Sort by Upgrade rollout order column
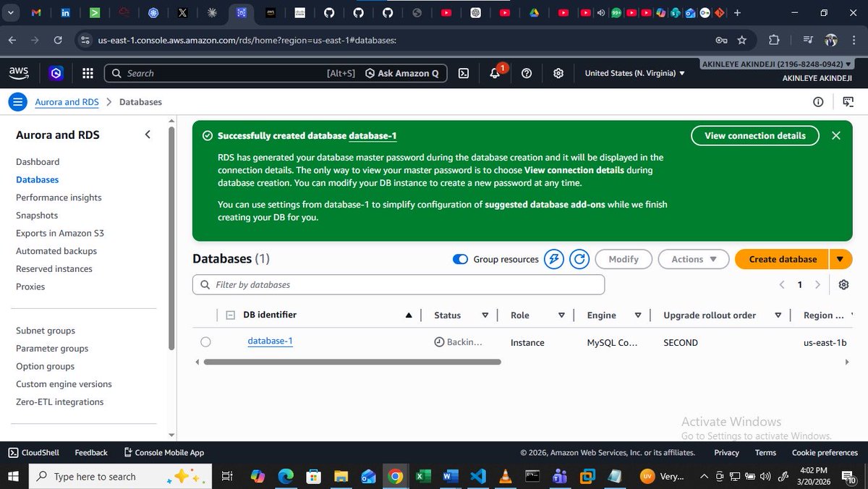The image size is (868, 489). coord(778,315)
